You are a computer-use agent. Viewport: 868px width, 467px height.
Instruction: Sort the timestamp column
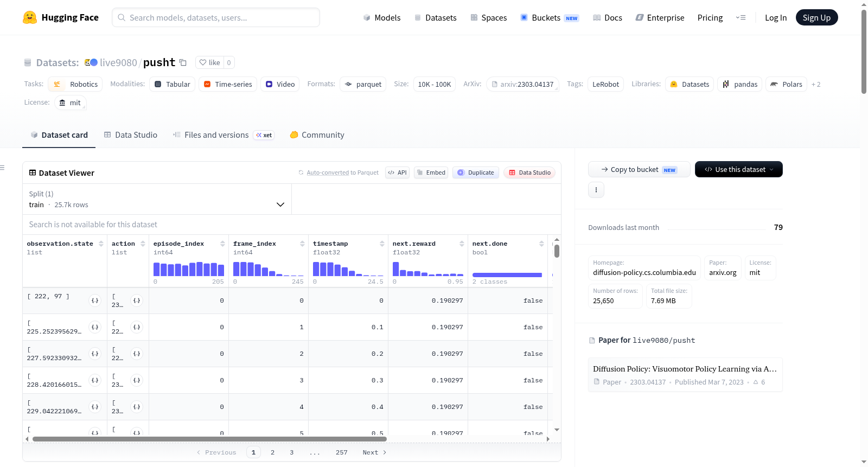tap(382, 244)
